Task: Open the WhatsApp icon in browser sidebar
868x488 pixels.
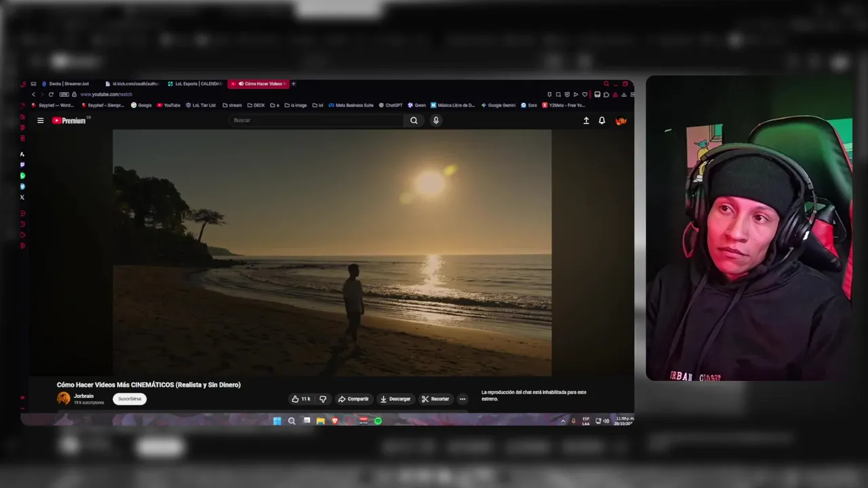Action: tap(22, 176)
